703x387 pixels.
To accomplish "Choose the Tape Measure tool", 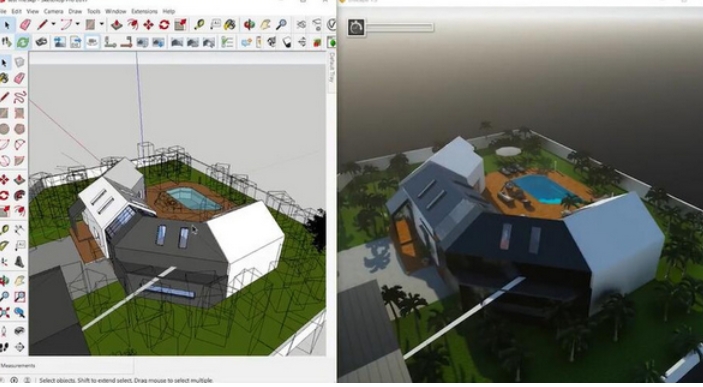I will pos(199,24).
